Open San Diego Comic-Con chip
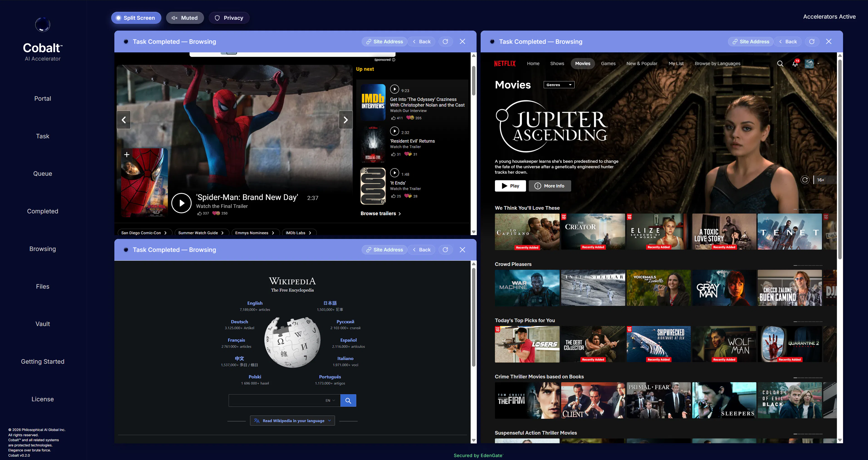This screenshot has height=460, width=868. pyautogui.click(x=144, y=233)
